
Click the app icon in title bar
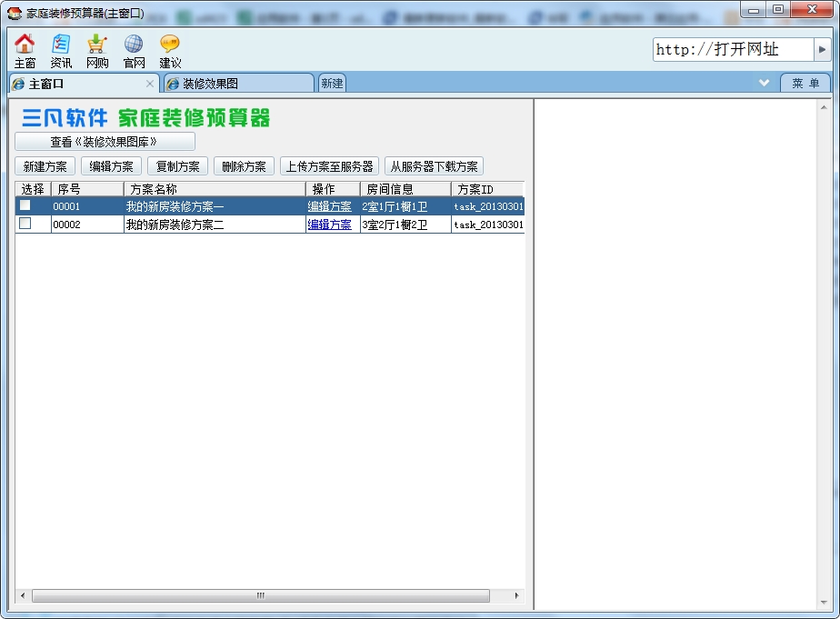coord(15,13)
